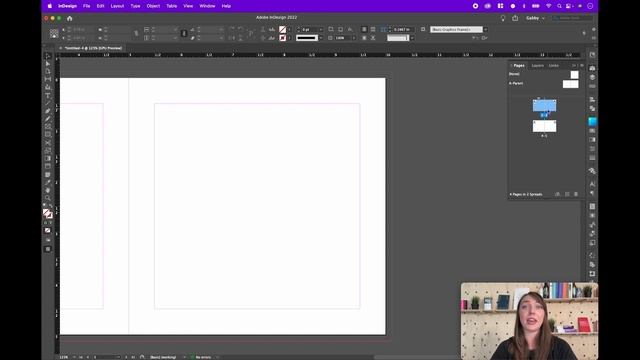Select the Pages panel tab
Viewport: 640px width, 360px height.
click(519, 65)
